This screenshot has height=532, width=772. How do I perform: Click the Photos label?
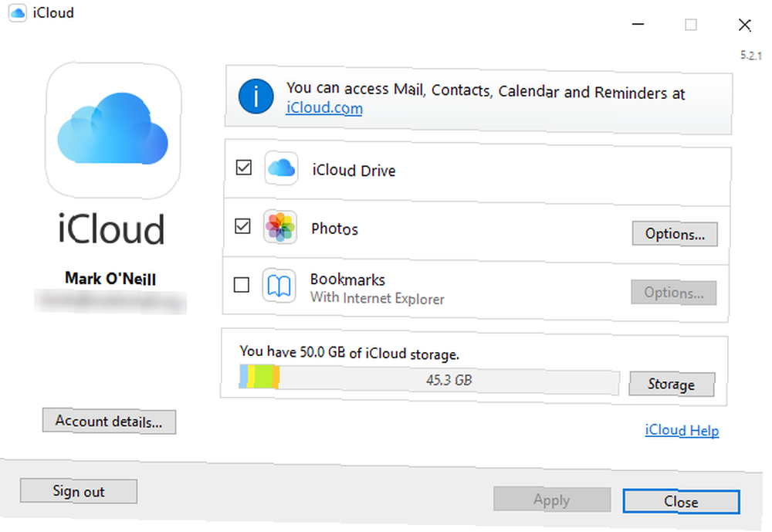[x=335, y=229]
